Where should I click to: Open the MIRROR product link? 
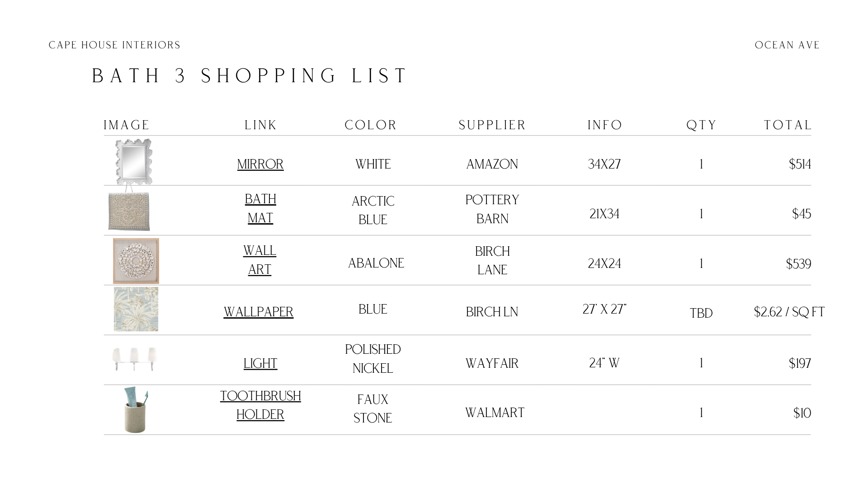coord(260,164)
